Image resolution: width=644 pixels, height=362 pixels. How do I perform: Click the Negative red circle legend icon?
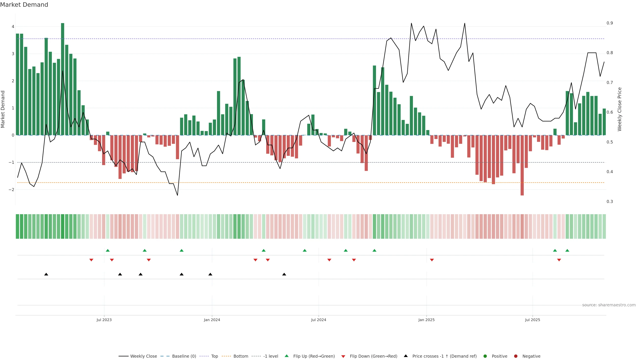(516, 356)
